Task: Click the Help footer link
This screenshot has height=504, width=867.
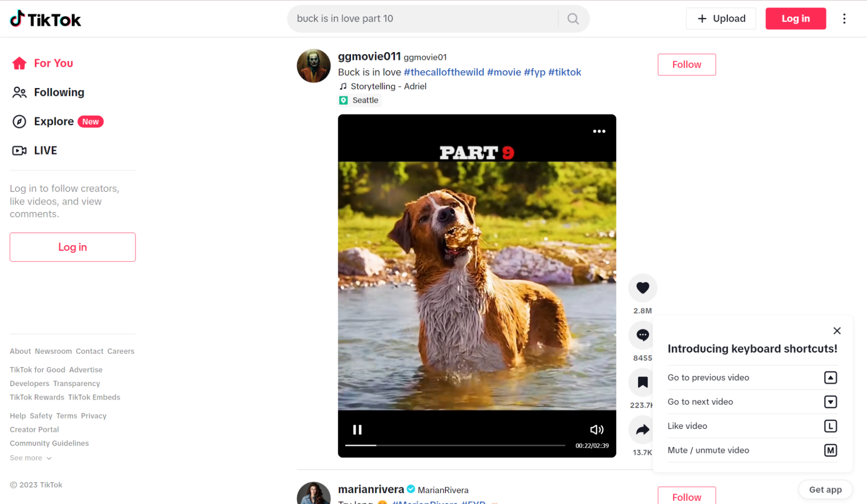Action: point(18,416)
